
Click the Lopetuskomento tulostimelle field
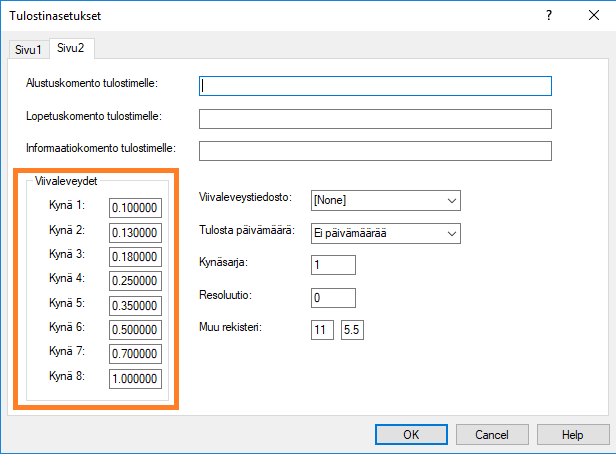tap(376, 119)
